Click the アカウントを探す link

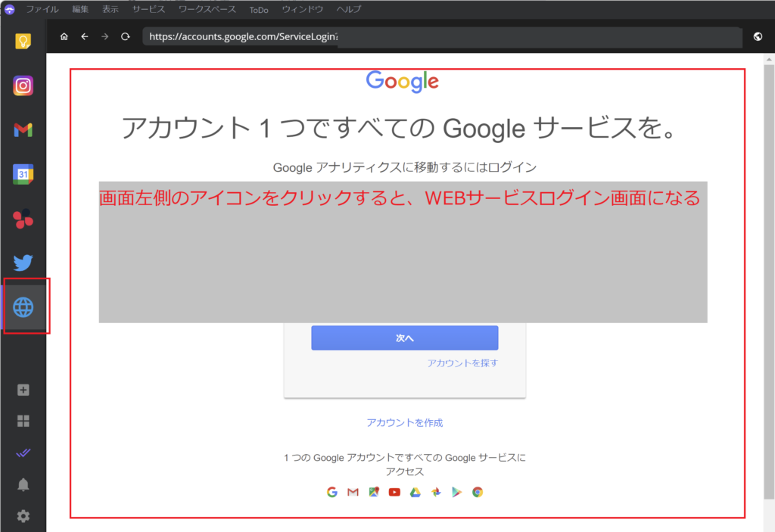(x=462, y=363)
